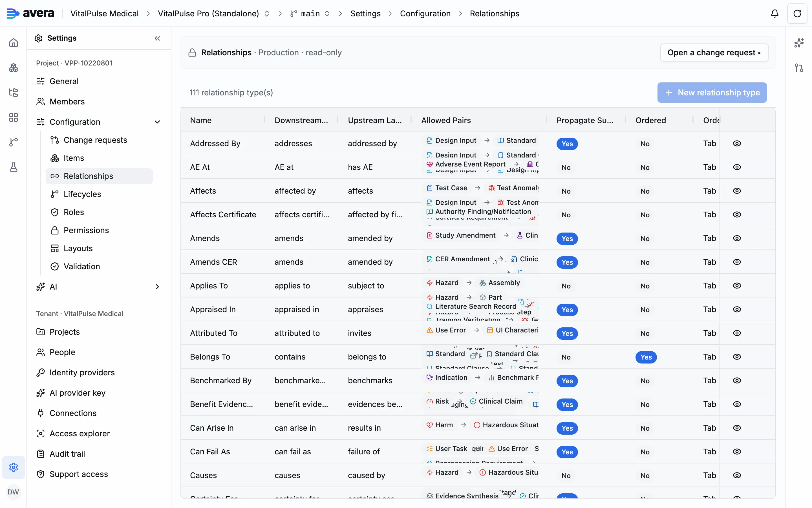812x508 pixels.
Task: Click the avera logo
Action: tap(30, 14)
